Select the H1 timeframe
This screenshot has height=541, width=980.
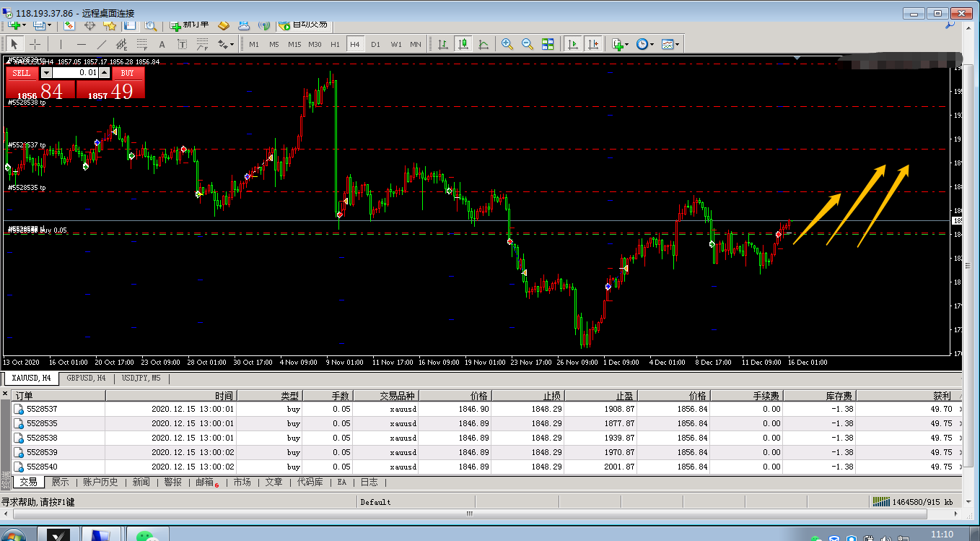[335, 44]
